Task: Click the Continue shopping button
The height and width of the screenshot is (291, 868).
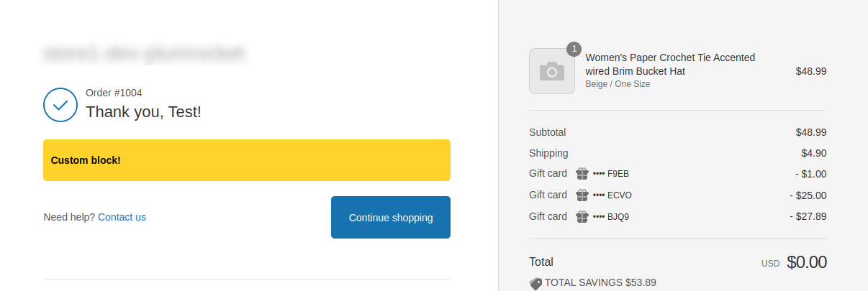Action: coord(391,217)
